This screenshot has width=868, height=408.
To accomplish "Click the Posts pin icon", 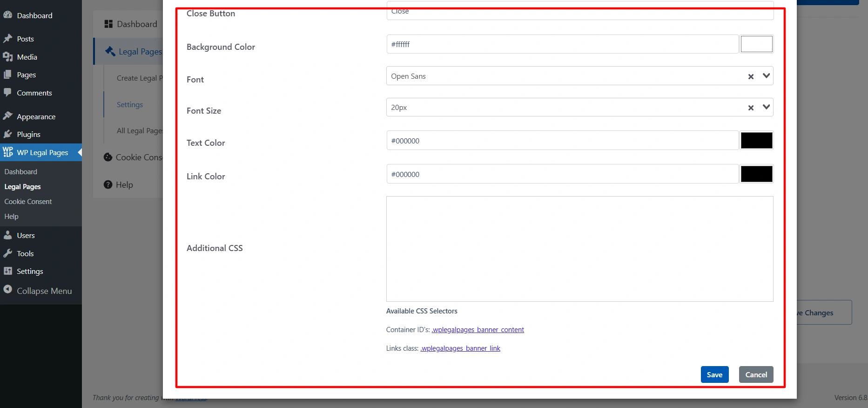I will point(7,38).
